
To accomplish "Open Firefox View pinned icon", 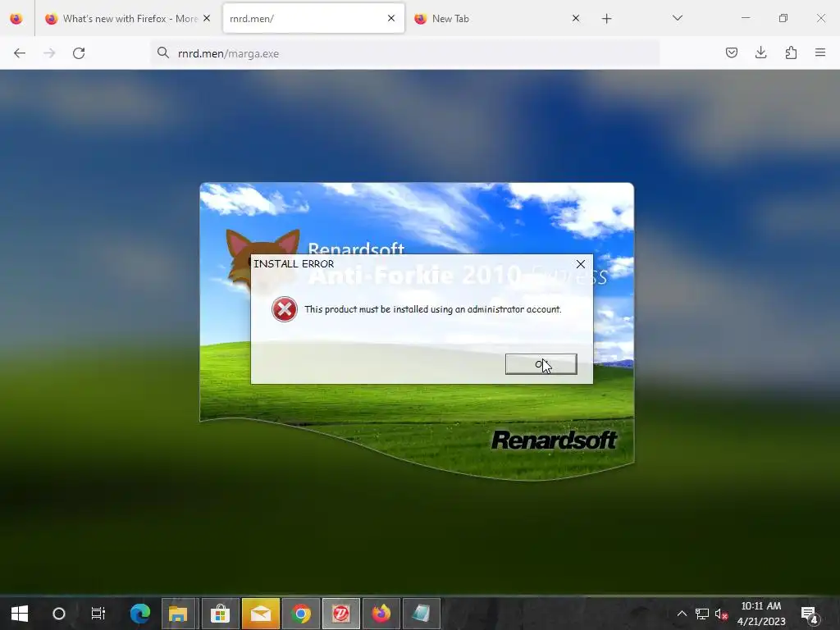I will (x=16, y=19).
